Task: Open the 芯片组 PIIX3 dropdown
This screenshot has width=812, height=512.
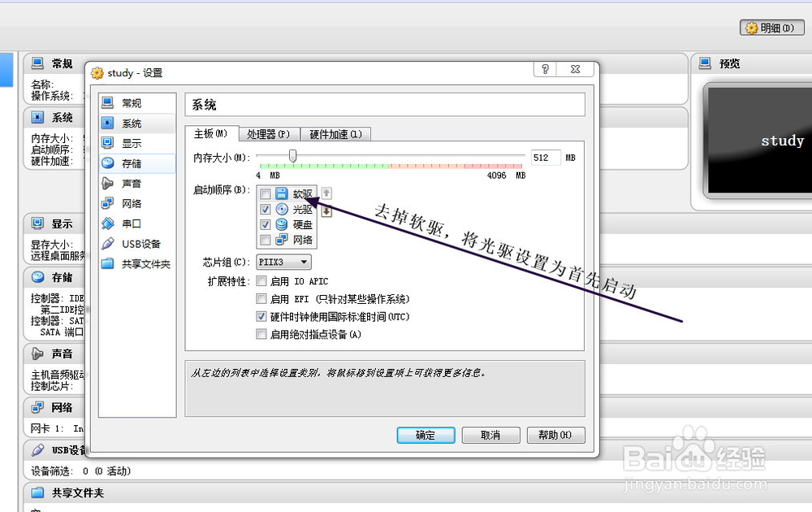Action: (x=283, y=263)
